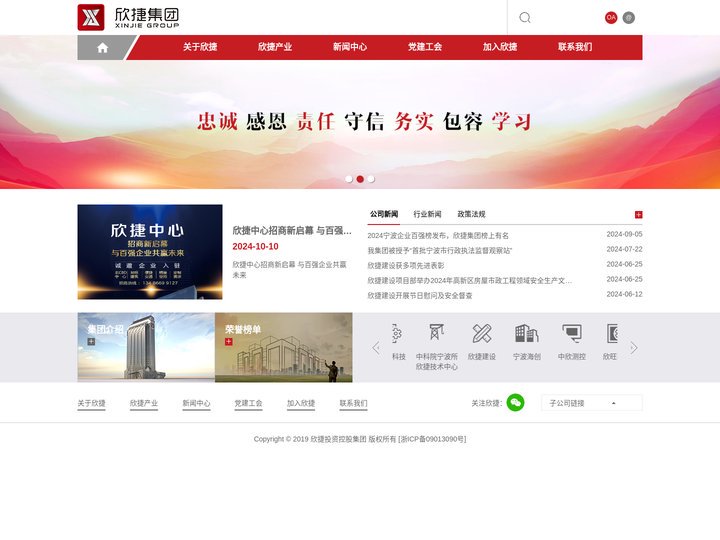Open 关于欣捷 in top navigation
Viewport: 720px width, 540px height.
click(x=200, y=47)
